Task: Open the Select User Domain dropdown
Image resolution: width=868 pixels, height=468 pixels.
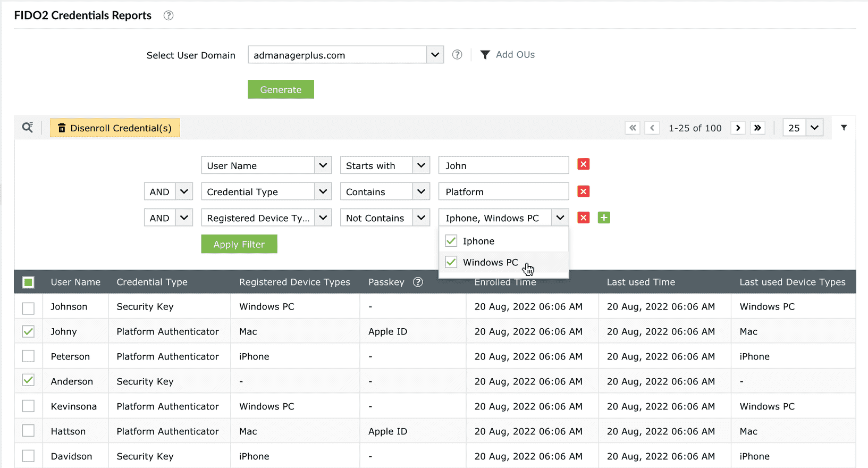Action: point(435,55)
